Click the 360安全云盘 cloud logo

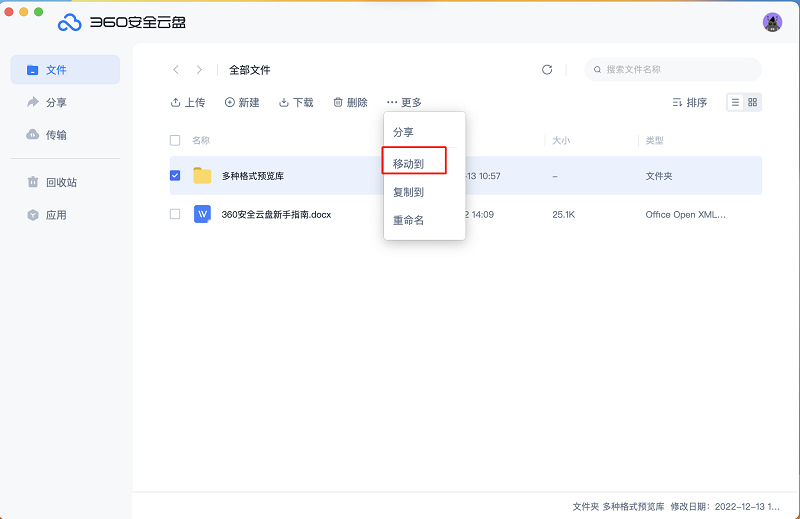(69, 22)
